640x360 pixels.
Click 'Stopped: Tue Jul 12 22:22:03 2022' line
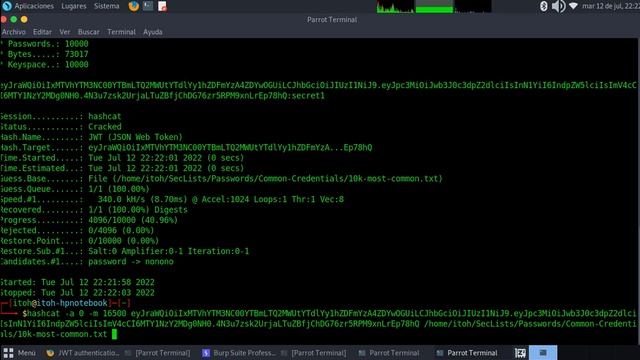click(78, 293)
